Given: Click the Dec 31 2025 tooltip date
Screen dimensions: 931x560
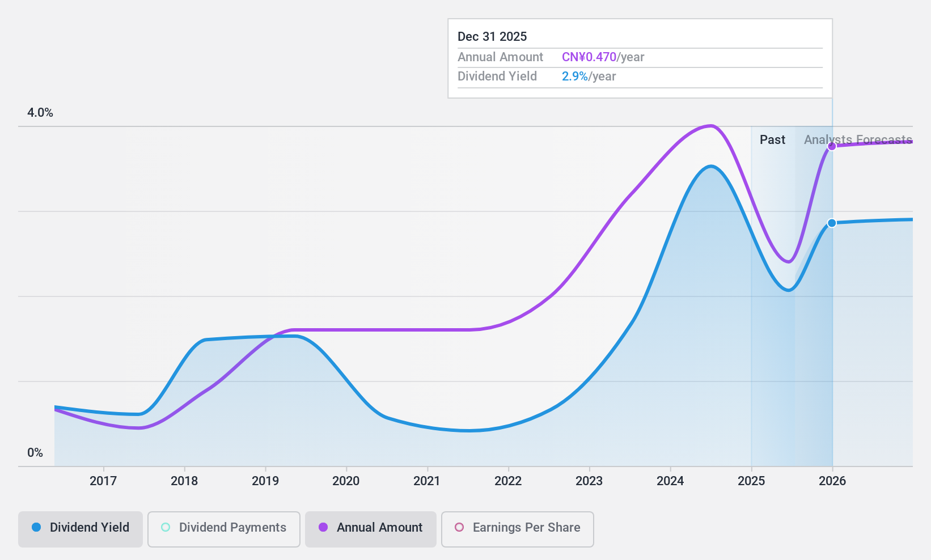Looking at the screenshot, I should (492, 37).
